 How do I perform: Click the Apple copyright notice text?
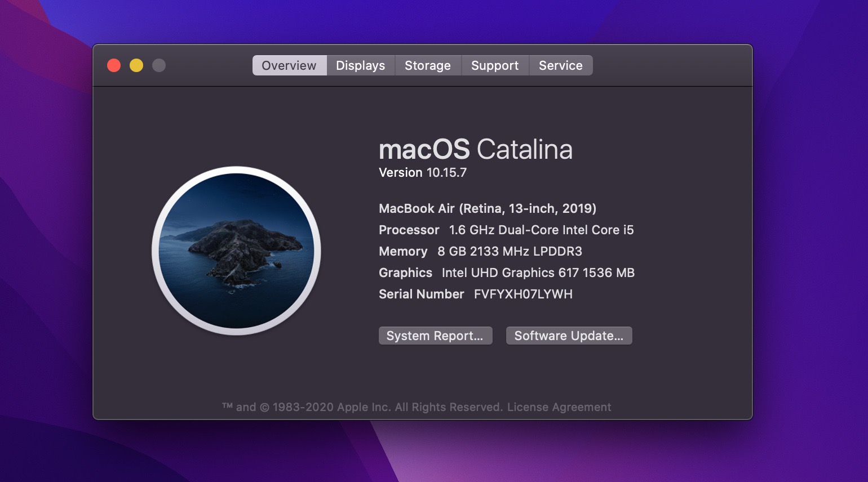point(362,407)
